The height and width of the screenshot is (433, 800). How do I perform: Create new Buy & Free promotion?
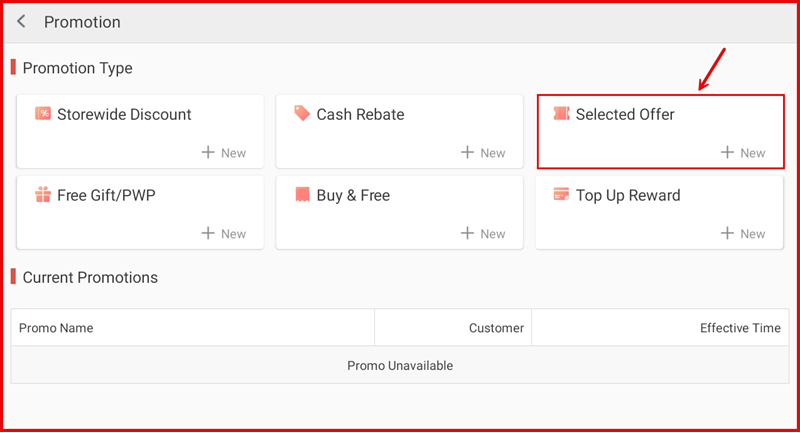click(x=483, y=234)
